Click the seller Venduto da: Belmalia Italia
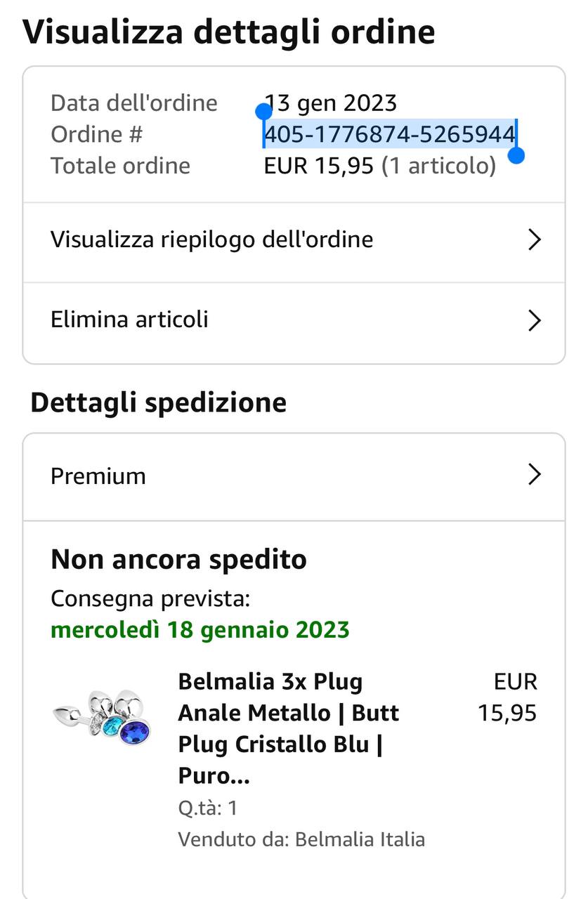This screenshot has width=588, height=899. pyautogui.click(x=301, y=839)
